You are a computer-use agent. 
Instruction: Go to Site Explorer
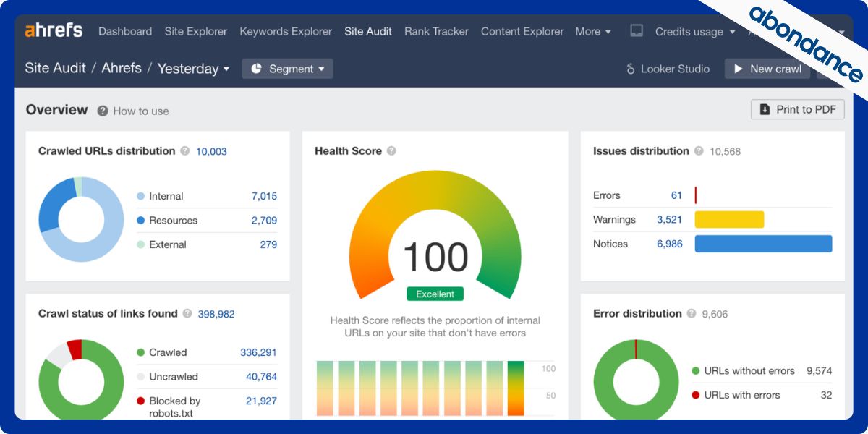(x=196, y=31)
